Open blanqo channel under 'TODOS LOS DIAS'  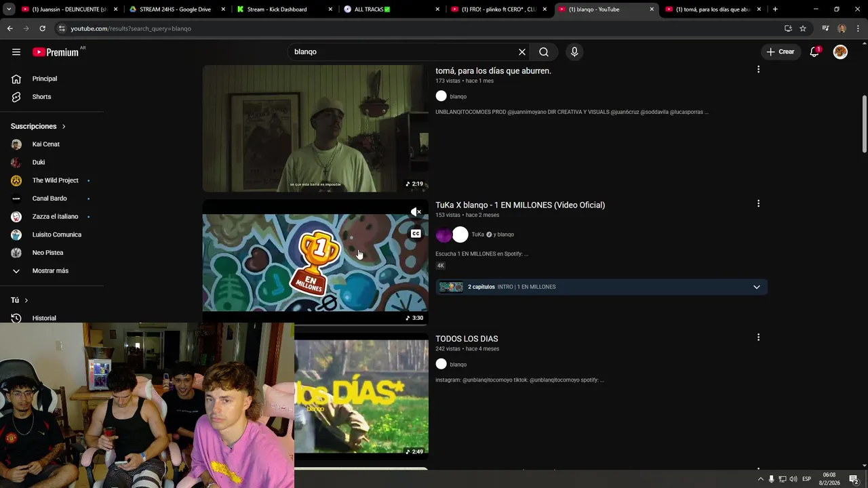(458, 365)
